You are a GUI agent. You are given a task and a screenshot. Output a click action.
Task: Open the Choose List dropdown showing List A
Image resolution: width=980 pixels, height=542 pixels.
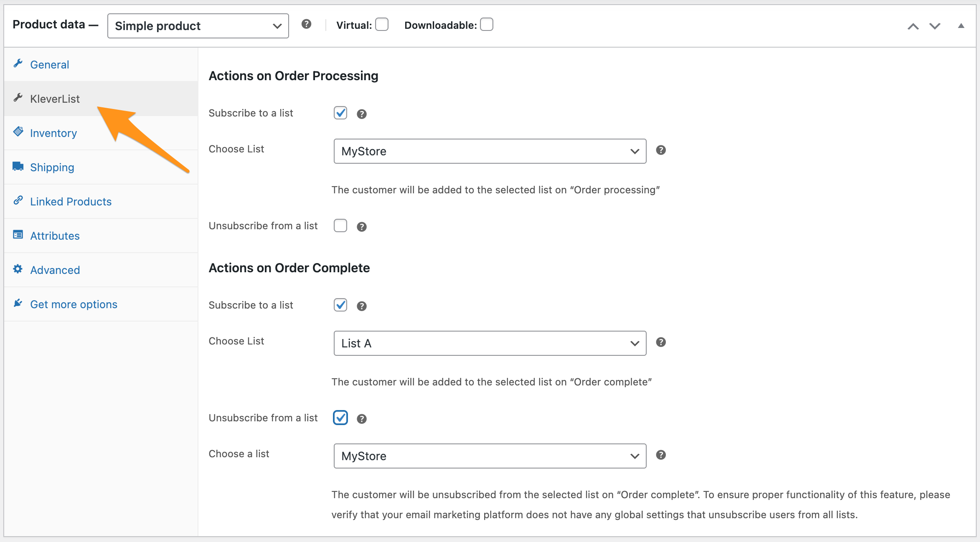coord(490,343)
